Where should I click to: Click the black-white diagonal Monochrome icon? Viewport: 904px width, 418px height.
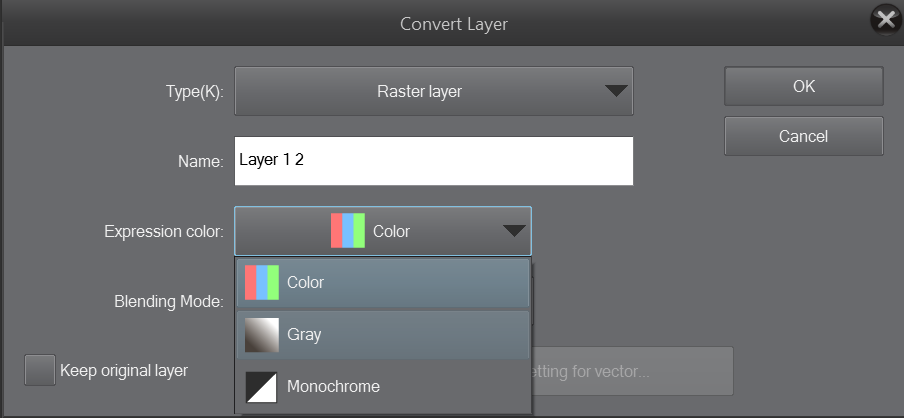tap(261, 386)
